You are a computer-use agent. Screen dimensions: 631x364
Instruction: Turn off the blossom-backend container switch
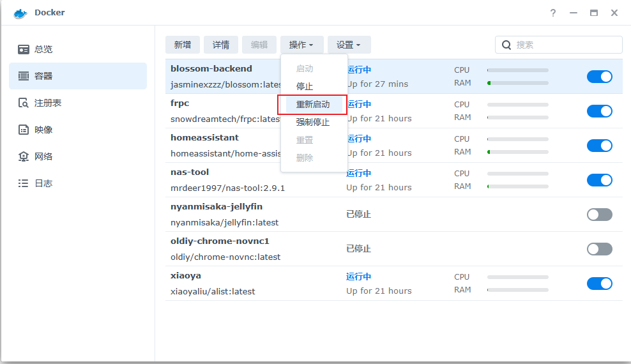(599, 77)
